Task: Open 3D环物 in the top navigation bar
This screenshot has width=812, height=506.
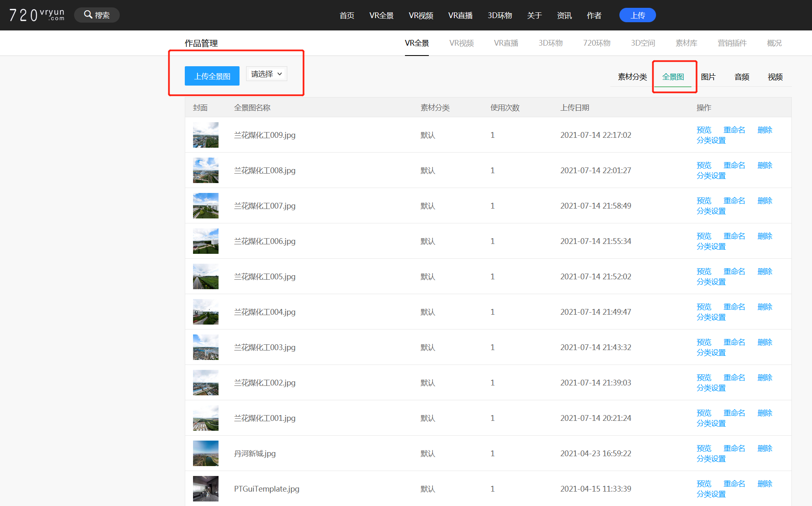Action: tap(500, 15)
